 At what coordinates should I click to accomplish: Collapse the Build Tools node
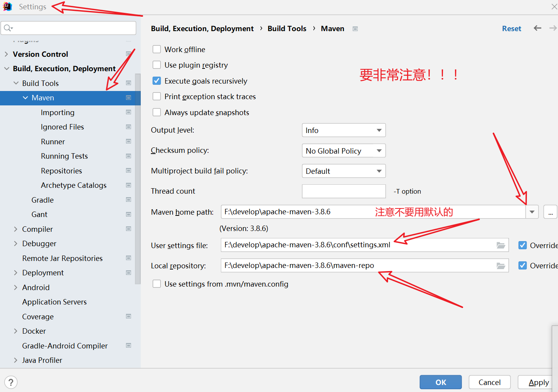pos(16,83)
